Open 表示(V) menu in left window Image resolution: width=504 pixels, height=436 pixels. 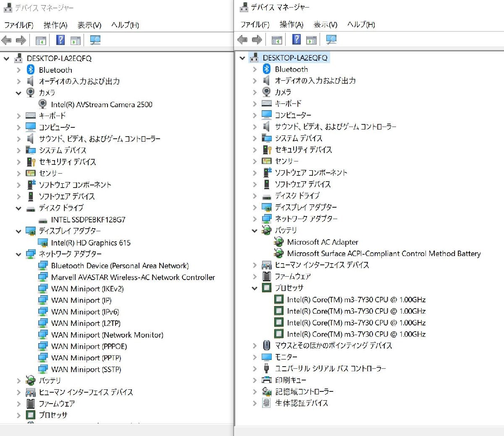[89, 25]
